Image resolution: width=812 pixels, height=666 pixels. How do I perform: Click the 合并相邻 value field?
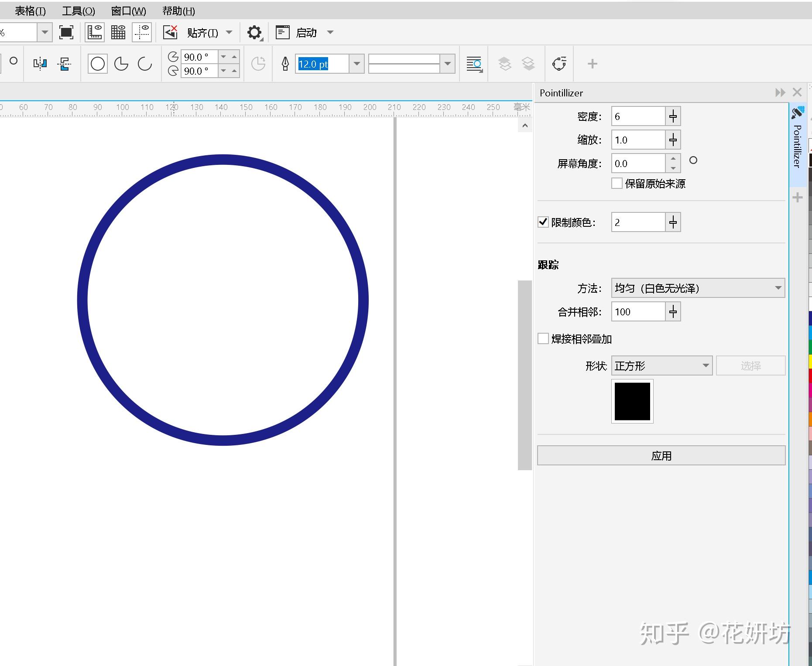click(638, 312)
